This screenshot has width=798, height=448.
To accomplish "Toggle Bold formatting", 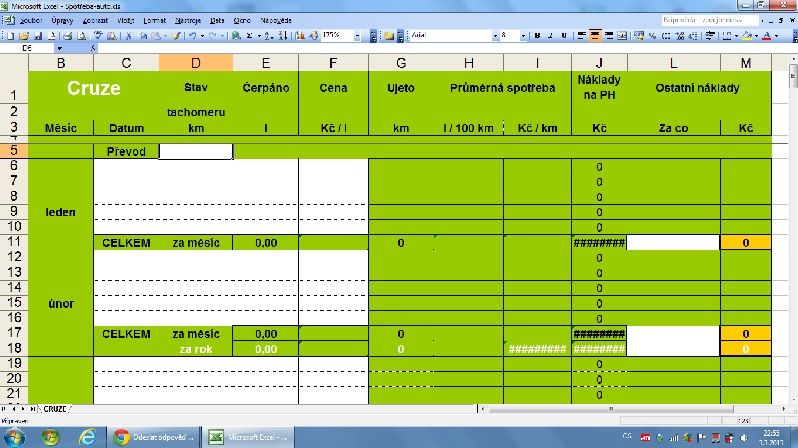I will pos(536,35).
